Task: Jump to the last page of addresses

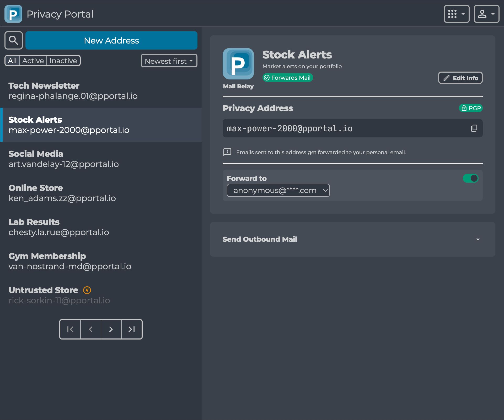Action: pyautogui.click(x=132, y=329)
